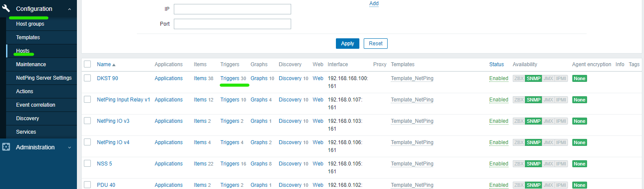644x189 pixels.
Task: Click JMX badge for NetPing IO v4
Action: tap(548, 142)
